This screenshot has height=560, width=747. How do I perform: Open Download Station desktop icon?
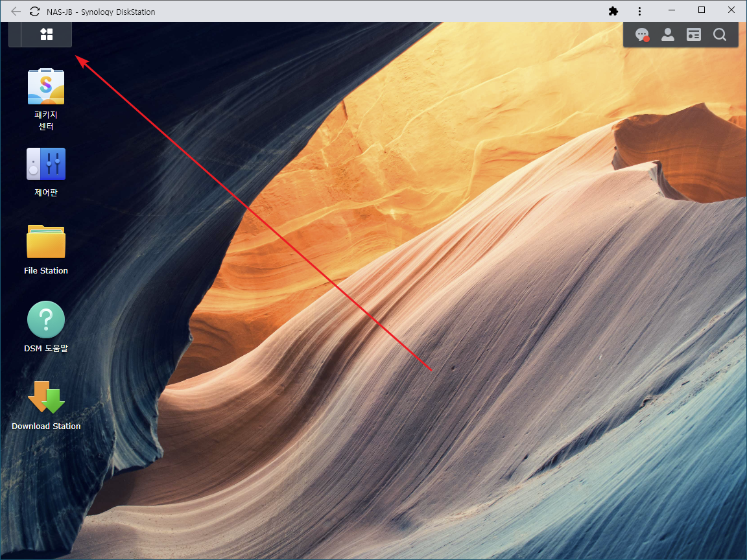[46, 397]
